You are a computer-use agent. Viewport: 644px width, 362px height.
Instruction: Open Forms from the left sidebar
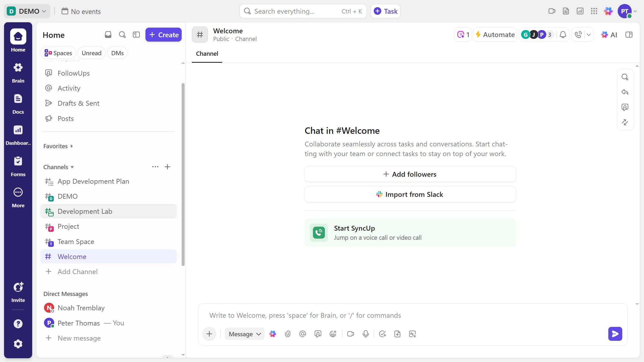18,165
